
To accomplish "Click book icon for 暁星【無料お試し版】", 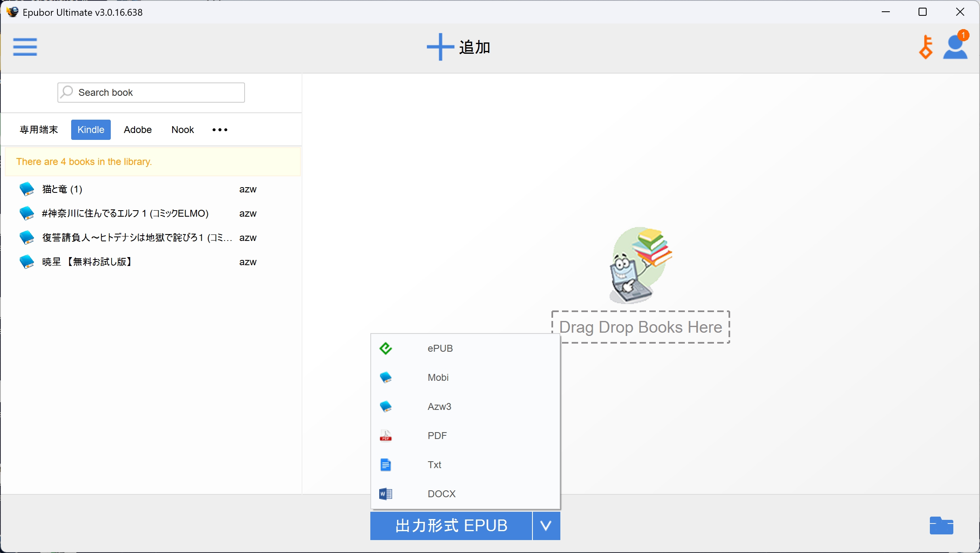I will click(x=27, y=262).
